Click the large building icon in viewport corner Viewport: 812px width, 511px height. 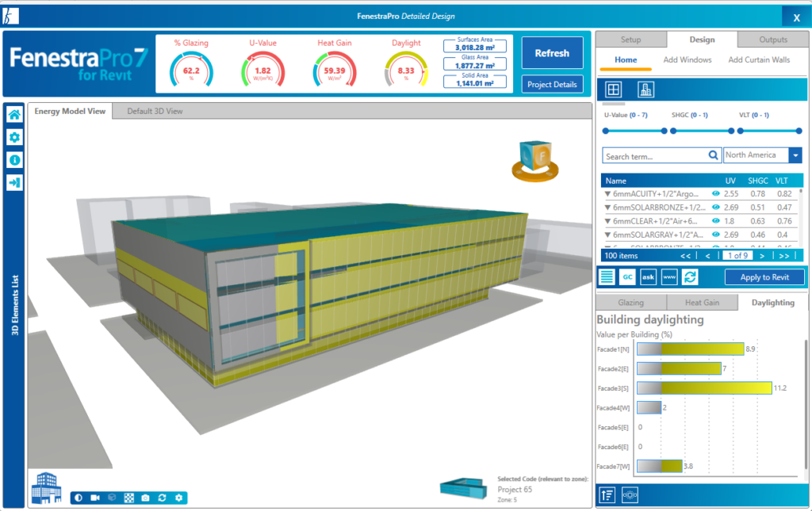(46, 488)
